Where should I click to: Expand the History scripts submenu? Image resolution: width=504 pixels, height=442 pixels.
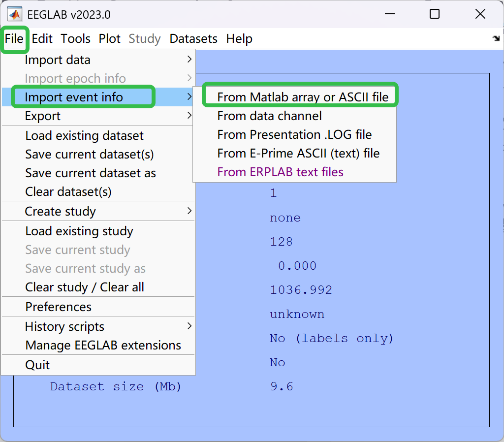(98, 326)
